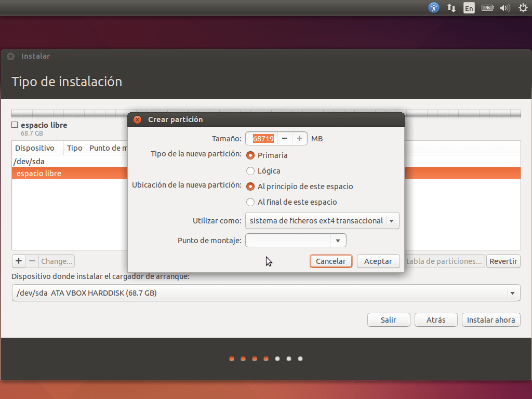
Task: Open the bootloader device dropdown
Action: point(266,293)
